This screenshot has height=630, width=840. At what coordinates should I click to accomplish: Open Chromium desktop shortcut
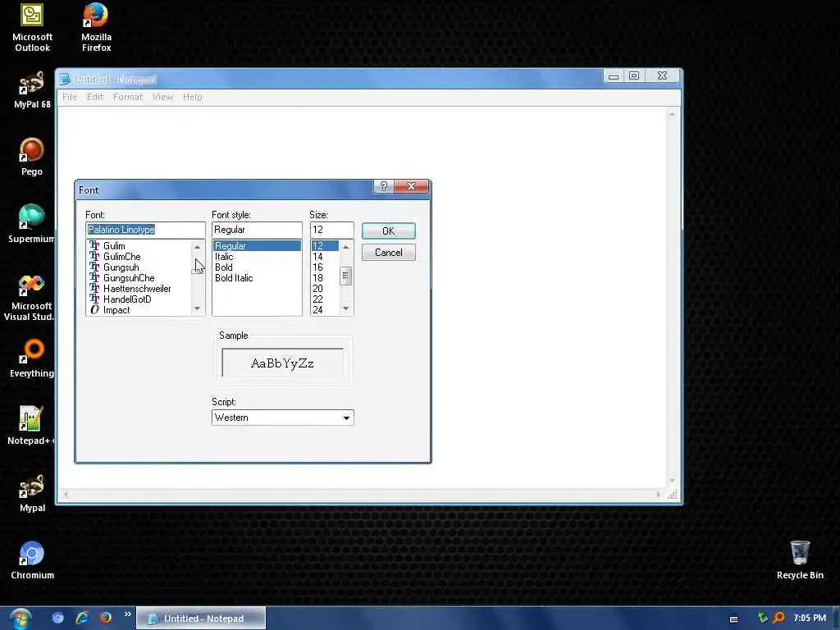[x=32, y=560]
